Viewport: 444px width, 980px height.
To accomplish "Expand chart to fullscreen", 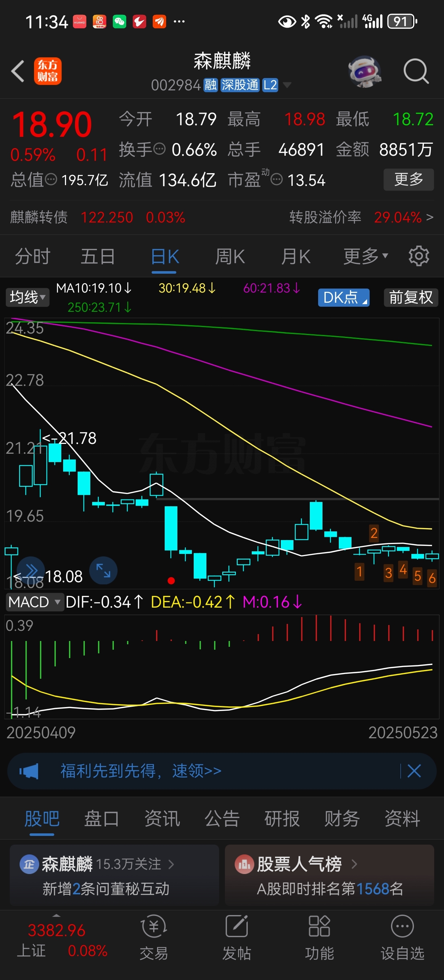I will (x=103, y=570).
